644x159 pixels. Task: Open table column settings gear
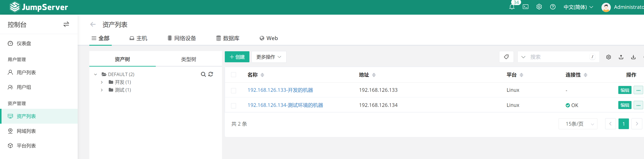coord(608,57)
